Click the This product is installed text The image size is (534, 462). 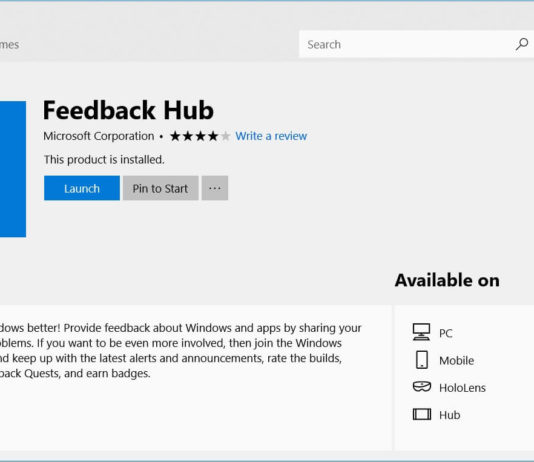pyautogui.click(x=104, y=160)
